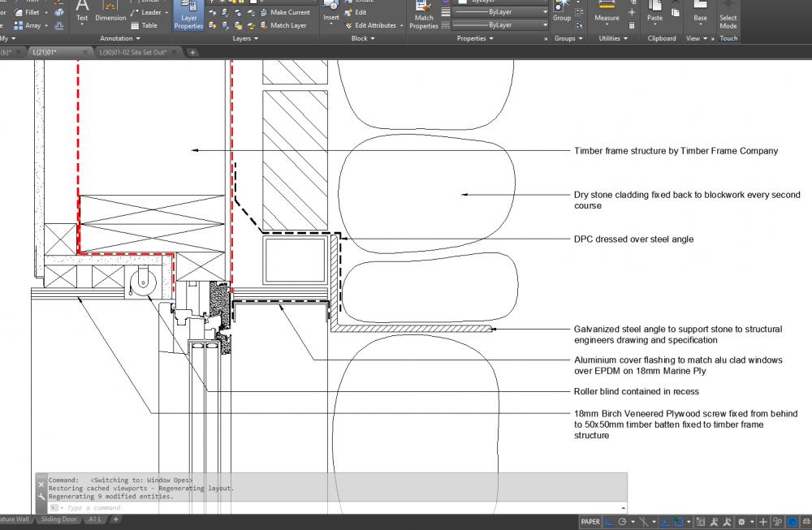Click Timber frame structure annotation text

click(676, 151)
